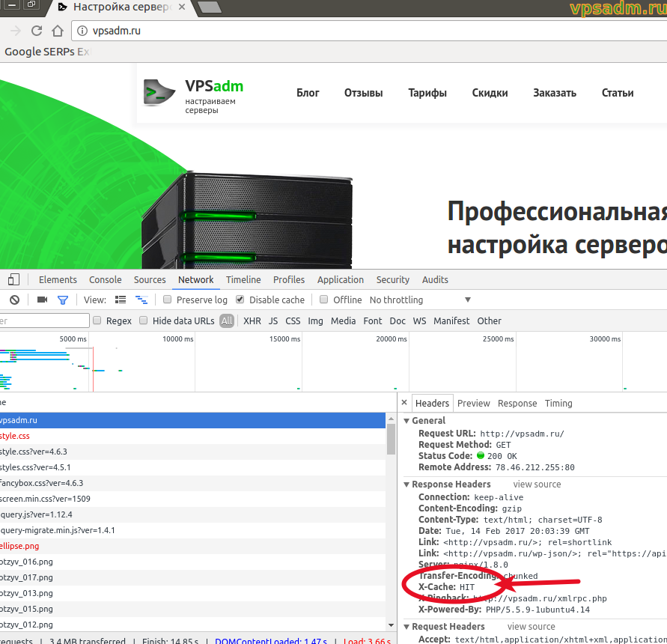Filter requests by Manifest
The height and width of the screenshot is (644, 667).
[x=451, y=321]
